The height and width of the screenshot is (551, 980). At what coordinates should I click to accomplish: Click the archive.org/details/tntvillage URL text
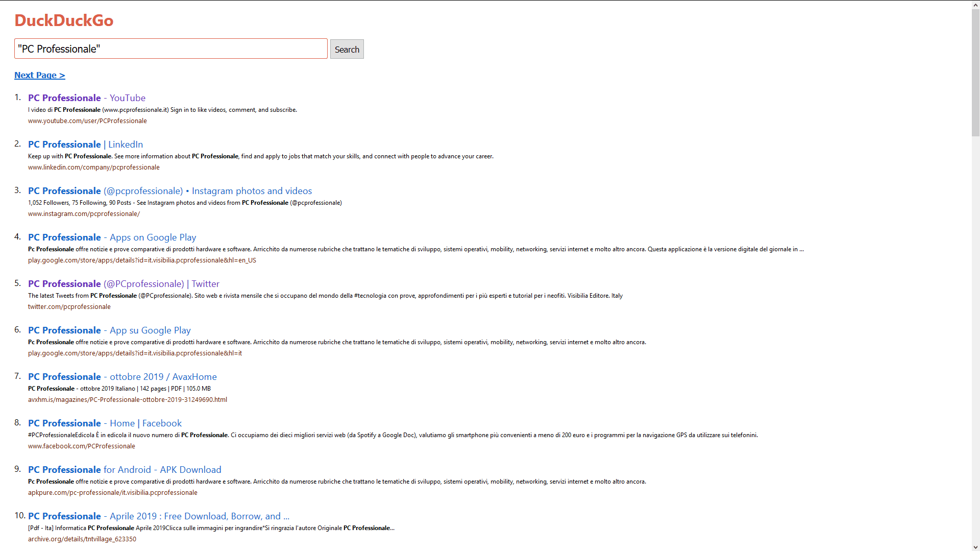click(x=82, y=539)
